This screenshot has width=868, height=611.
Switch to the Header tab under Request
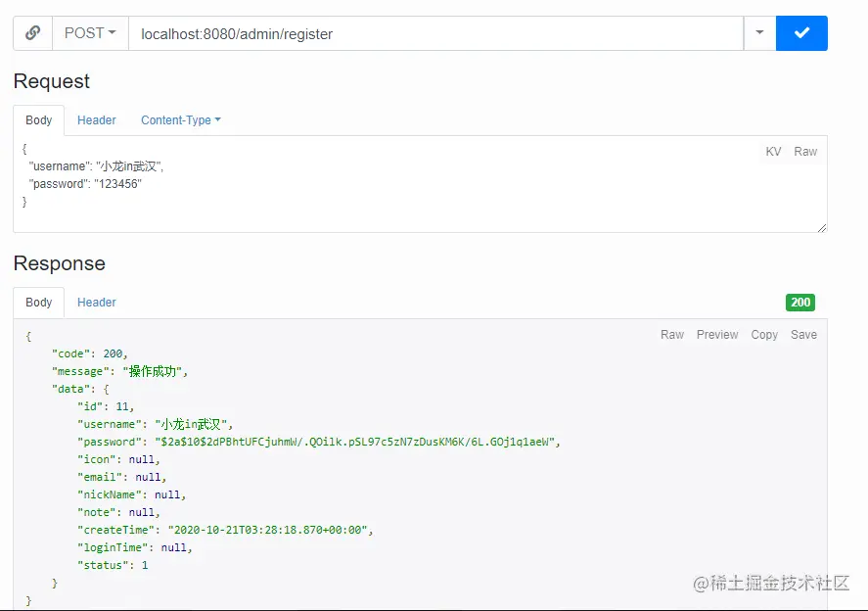[97, 119]
